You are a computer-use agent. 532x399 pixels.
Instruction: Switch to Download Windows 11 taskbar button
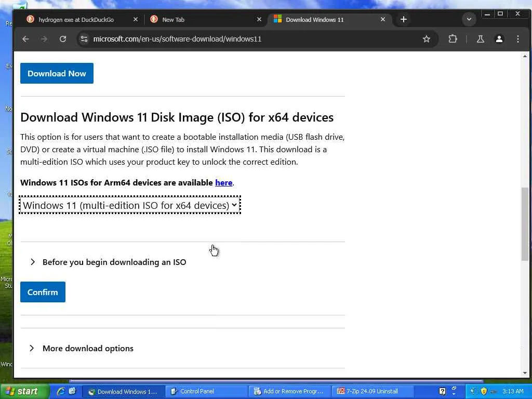(x=124, y=392)
